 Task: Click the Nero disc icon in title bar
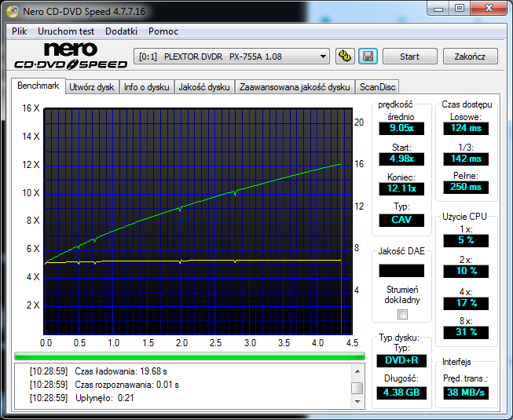(x=13, y=12)
